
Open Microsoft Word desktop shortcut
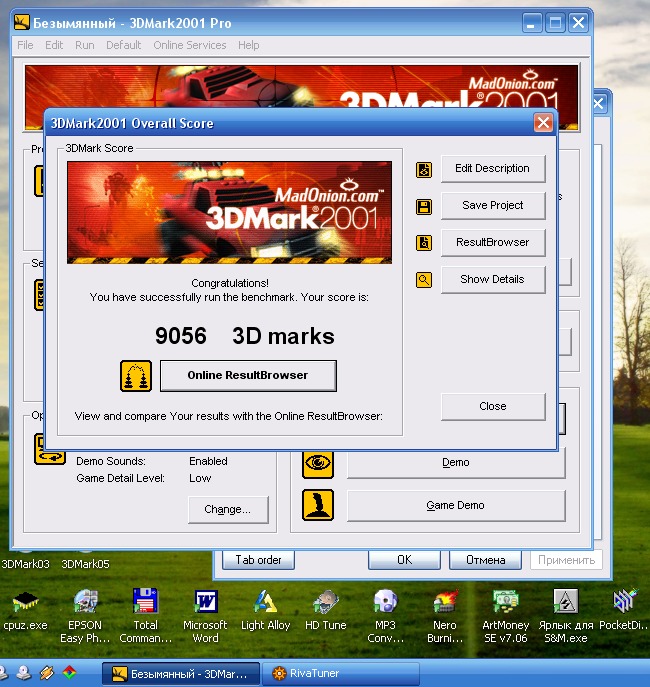tap(205, 601)
